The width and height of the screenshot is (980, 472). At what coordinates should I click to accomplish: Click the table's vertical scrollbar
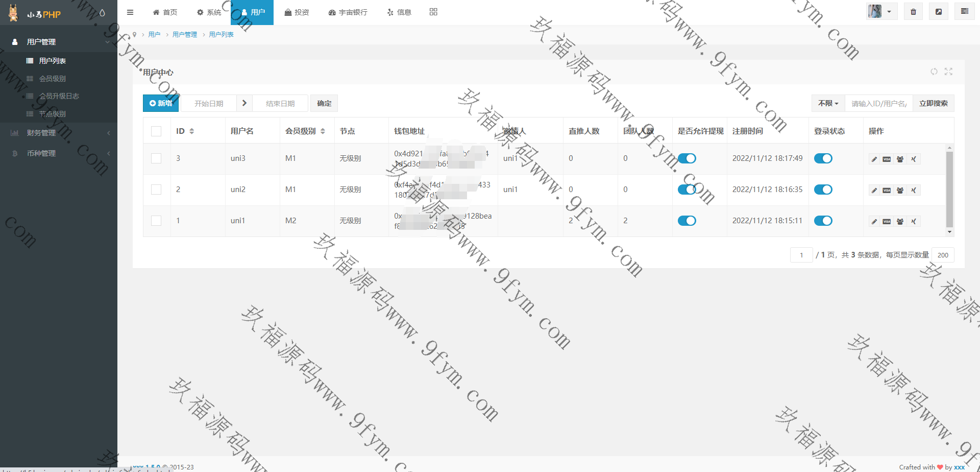coord(949,189)
